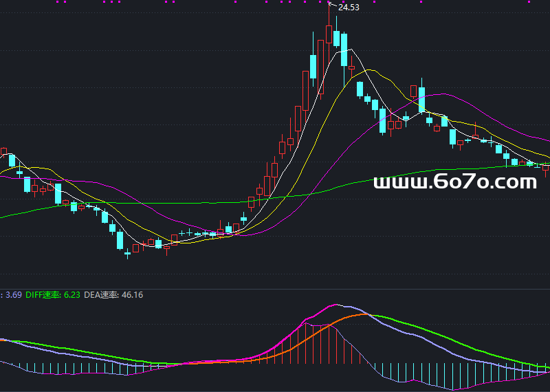The image size is (550, 392).
Task: Select the DEA速率: 46.16 indicator readout
Action: pos(113,295)
